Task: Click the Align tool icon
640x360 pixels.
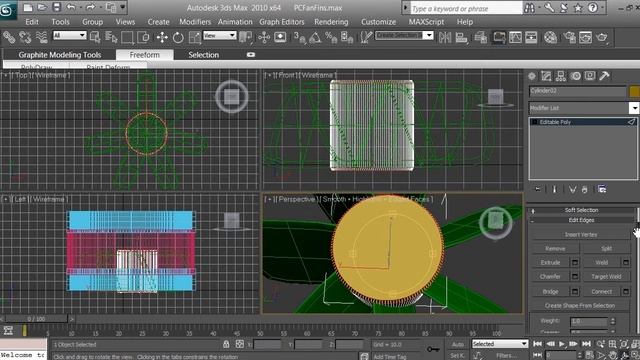Action: click(461, 38)
